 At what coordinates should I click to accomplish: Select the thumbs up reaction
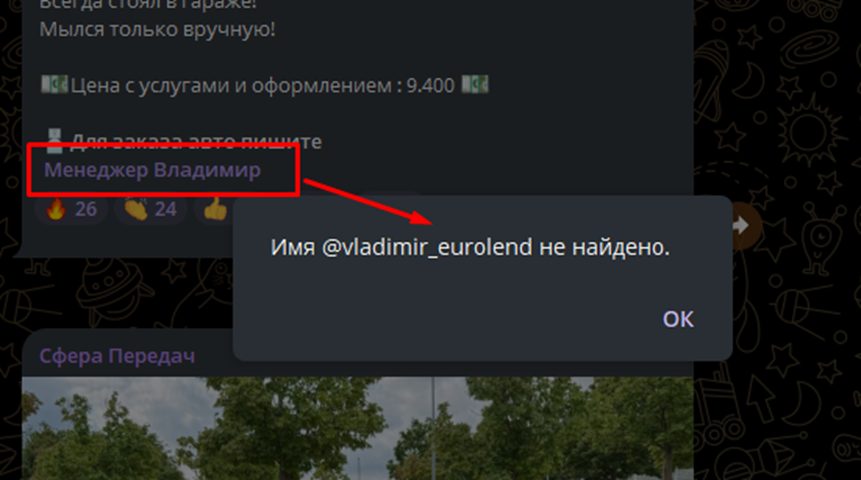pos(215,209)
